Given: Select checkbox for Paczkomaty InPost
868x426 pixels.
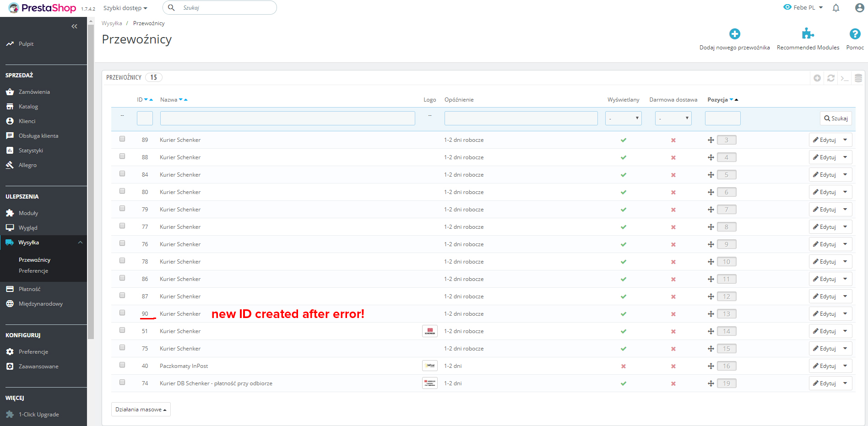Looking at the screenshot, I should 122,365.
